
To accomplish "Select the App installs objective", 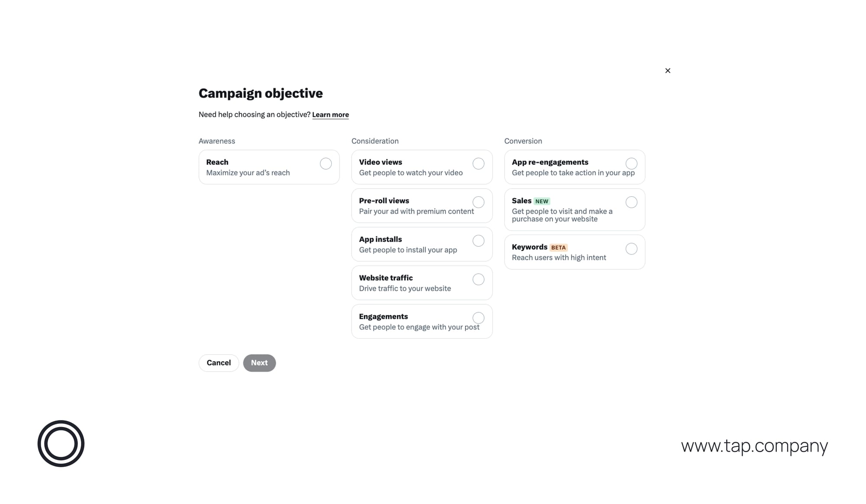I will [478, 241].
